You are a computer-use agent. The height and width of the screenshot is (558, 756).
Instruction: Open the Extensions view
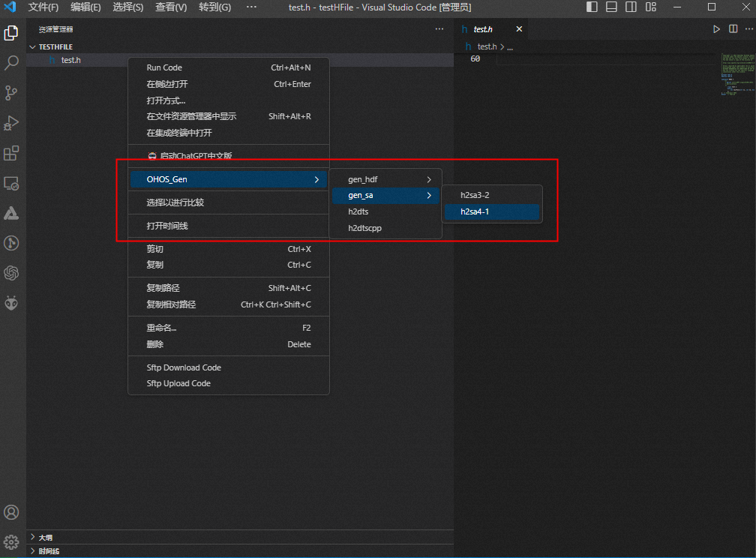click(11, 153)
